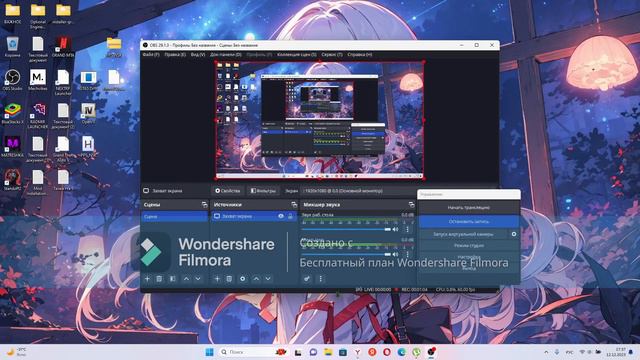Toggle the lock on the Захват экрана source
The width and height of the screenshot is (640, 360).
[x=290, y=216]
